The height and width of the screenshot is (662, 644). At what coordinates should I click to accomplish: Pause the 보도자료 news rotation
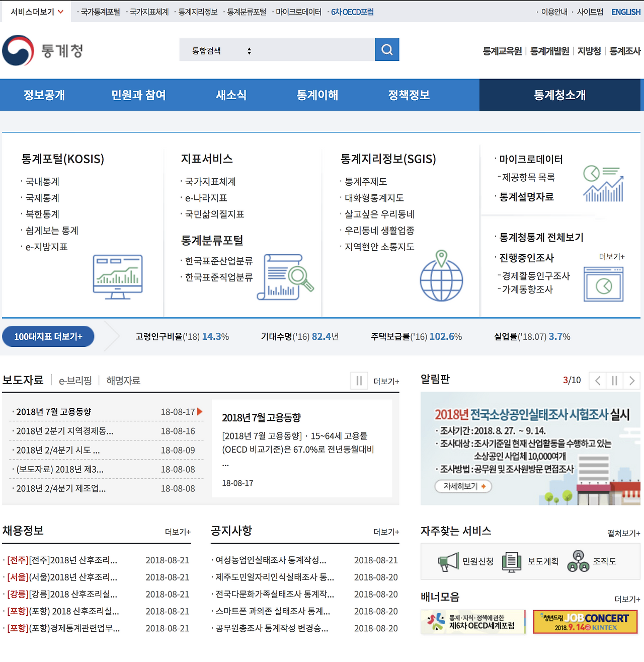[x=359, y=381]
